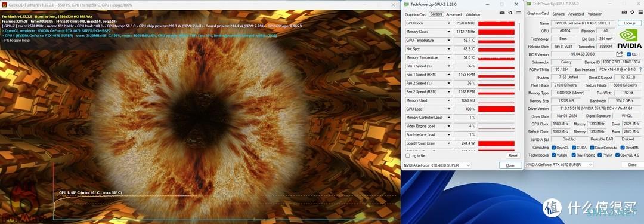The height and width of the screenshot is (224, 644).
Task: Click FurMark GPU 1 temperature graph label
Action: point(91,193)
